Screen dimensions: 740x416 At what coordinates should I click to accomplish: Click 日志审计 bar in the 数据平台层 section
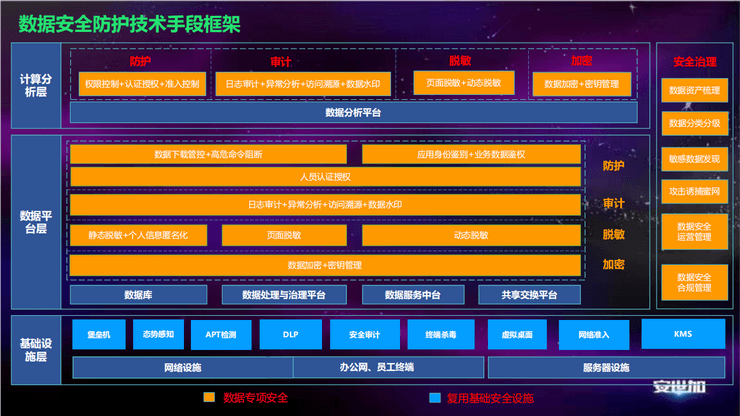click(325, 205)
